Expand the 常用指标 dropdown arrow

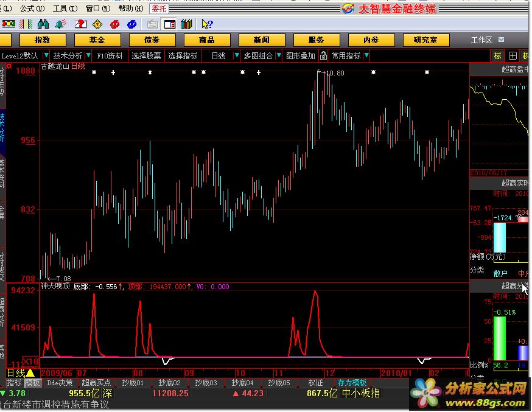(366, 55)
